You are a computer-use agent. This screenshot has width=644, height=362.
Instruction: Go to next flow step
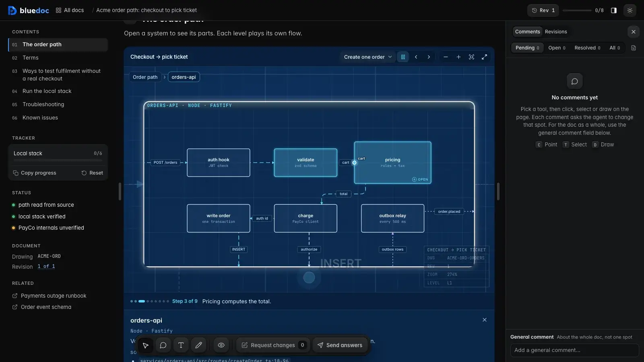[x=429, y=57]
